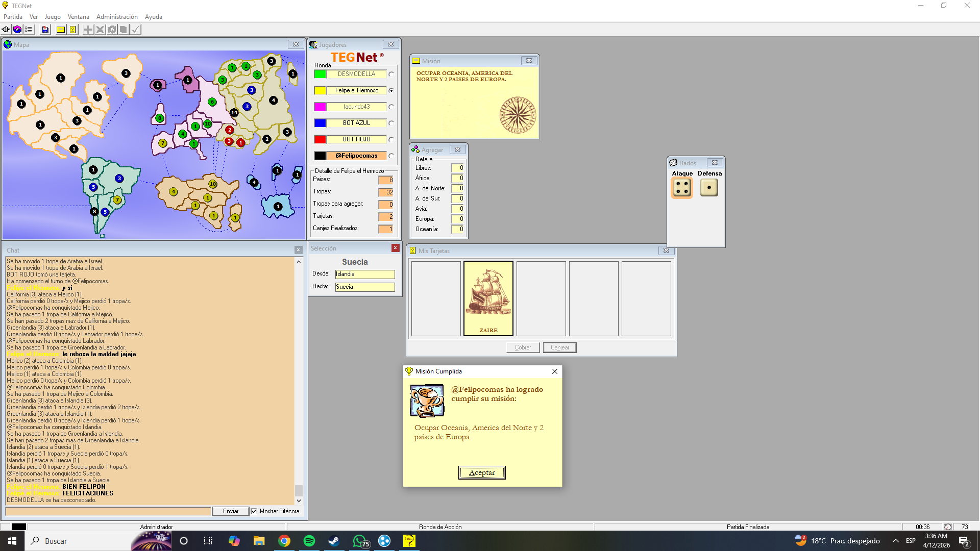The height and width of the screenshot is (551, 980).
Task: Open the Juego menu
Action: point(53,17)
